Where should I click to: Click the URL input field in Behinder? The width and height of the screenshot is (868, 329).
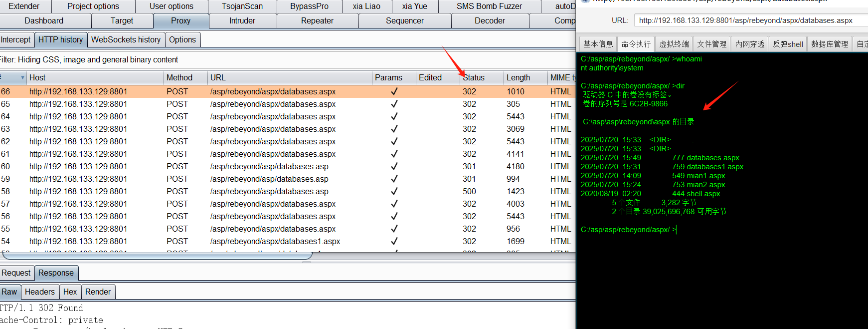pyautogui.click(x=751, y=20)
